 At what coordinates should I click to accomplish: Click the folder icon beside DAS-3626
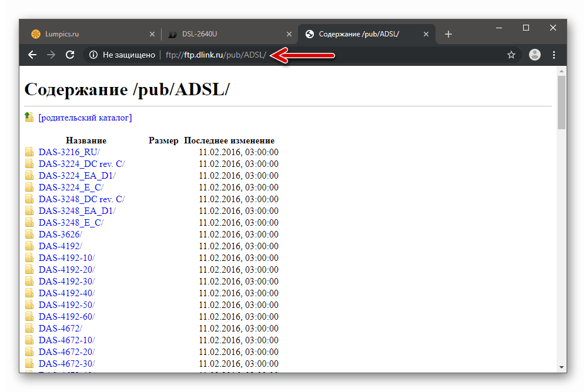click(29, 234)
